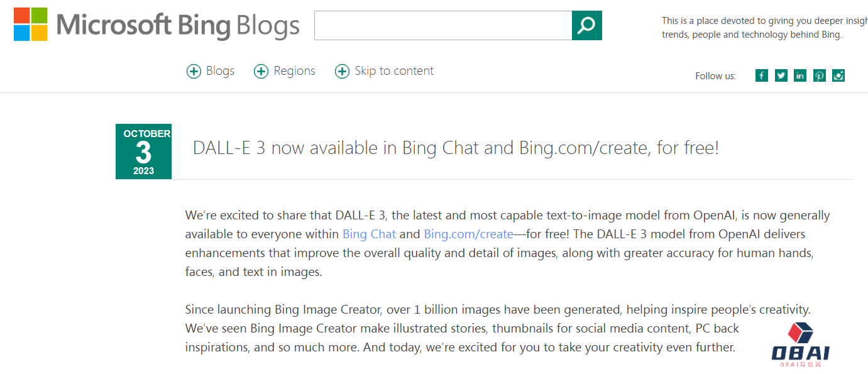Open the Bing.com/create link
The height and width of the screenshot is (374, 868).
[x=468, y=234]
